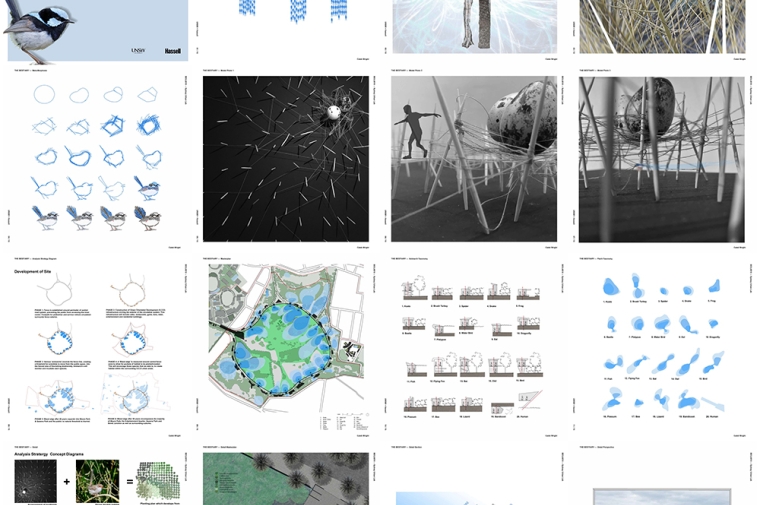Open the cover page with the blue wren

pos(97,30)
